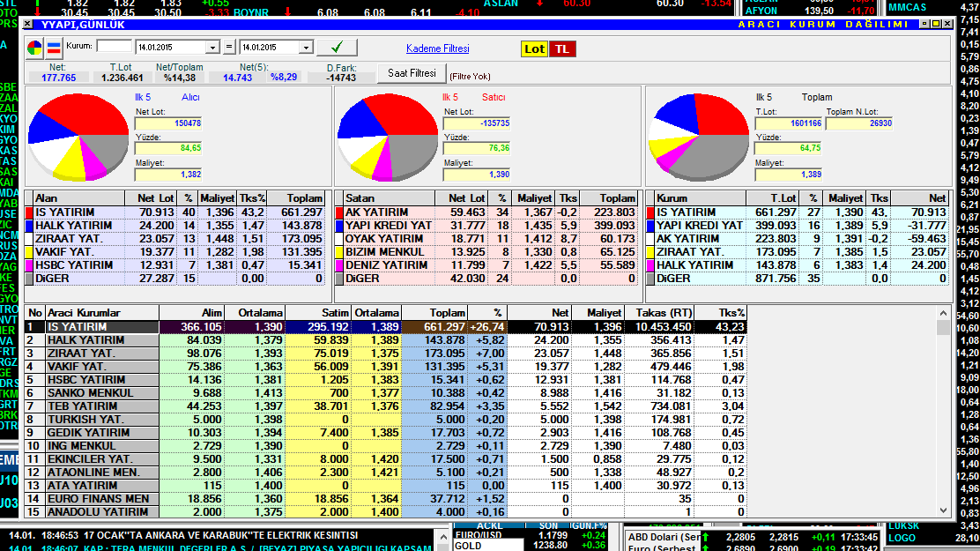Click the green checkmark apply button
The image size is (980, 551).
click(338, 47)
